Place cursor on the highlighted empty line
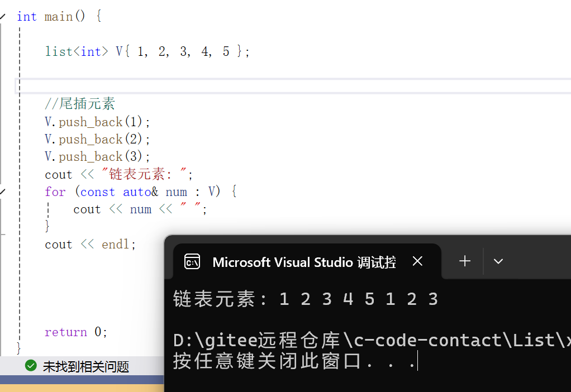Viewport: 571px width, 392px height. point(293,86)
